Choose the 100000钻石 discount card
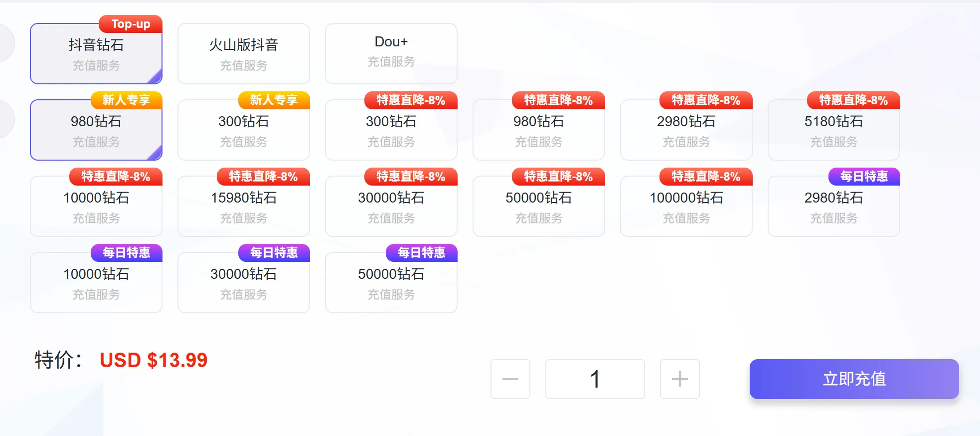This screenshot has width=980, height=436. (686, 207)
